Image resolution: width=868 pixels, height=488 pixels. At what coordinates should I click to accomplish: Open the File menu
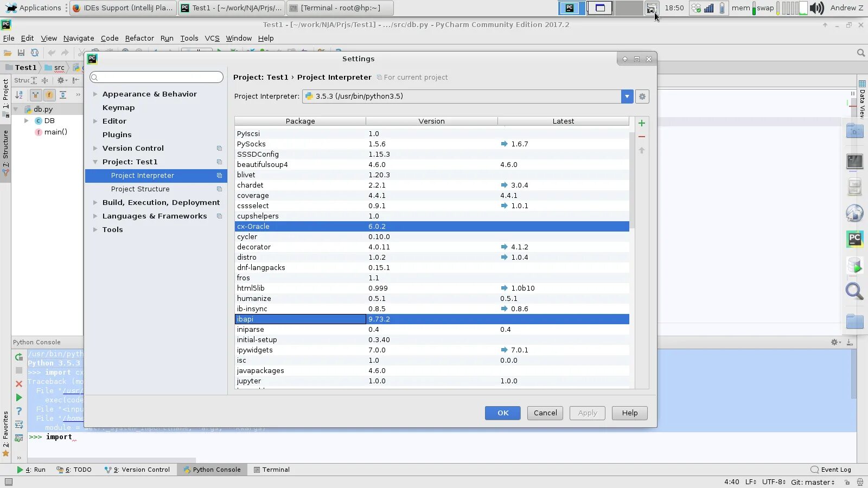click(x=9, y=38)
